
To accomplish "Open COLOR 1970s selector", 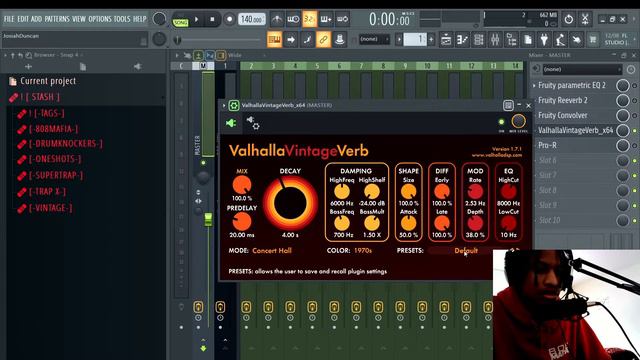I will click(x=362, y=251).
